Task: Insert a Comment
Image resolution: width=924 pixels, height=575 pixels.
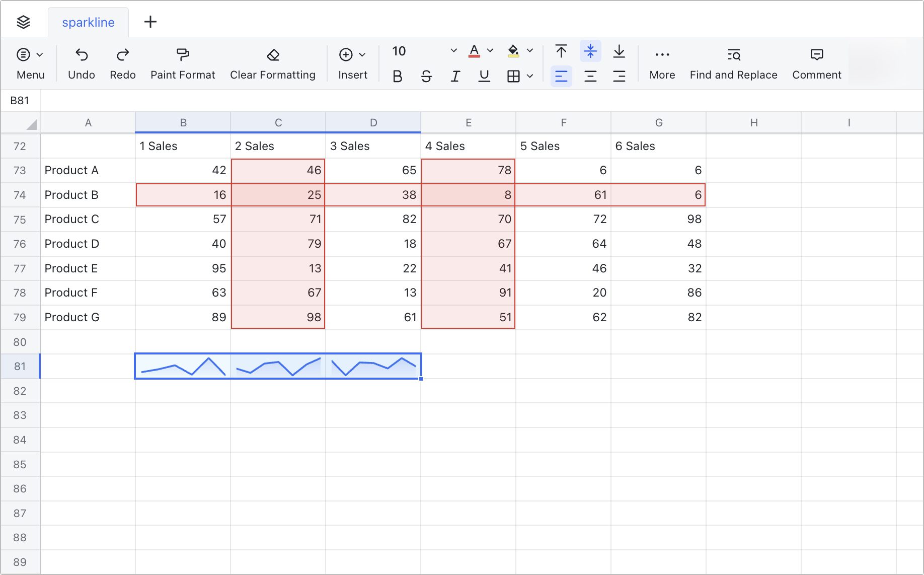Action: click(x=816, y=62)
